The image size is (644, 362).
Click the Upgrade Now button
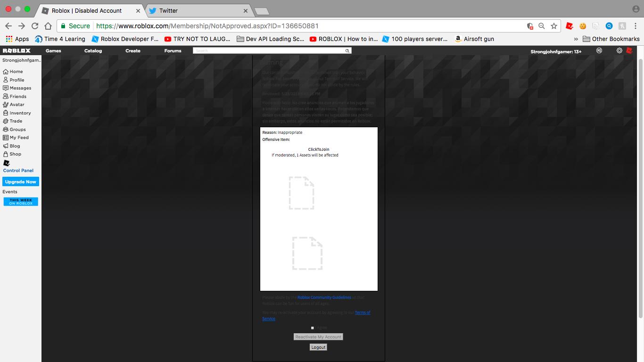[21, 182]
